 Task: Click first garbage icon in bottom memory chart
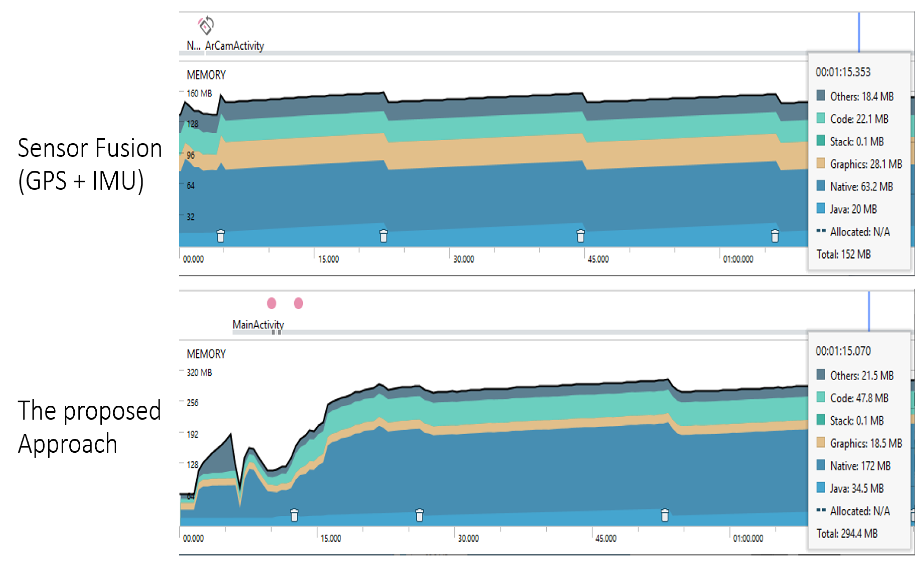(294, 515)
